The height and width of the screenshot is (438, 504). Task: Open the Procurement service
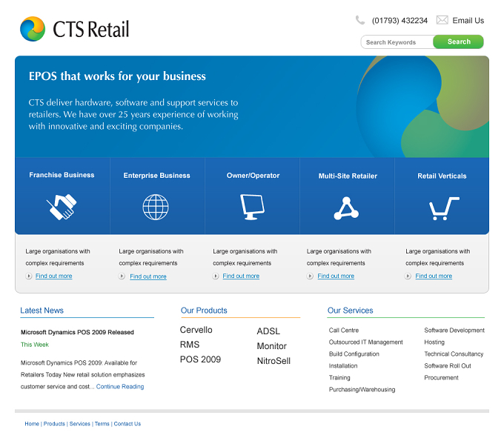tap(441, 378)
